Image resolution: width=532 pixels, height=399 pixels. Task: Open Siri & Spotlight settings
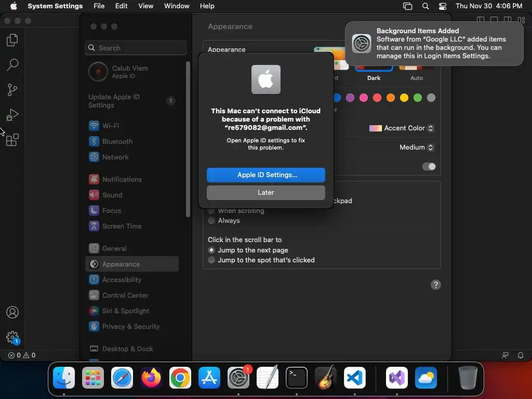click(132, 311)
